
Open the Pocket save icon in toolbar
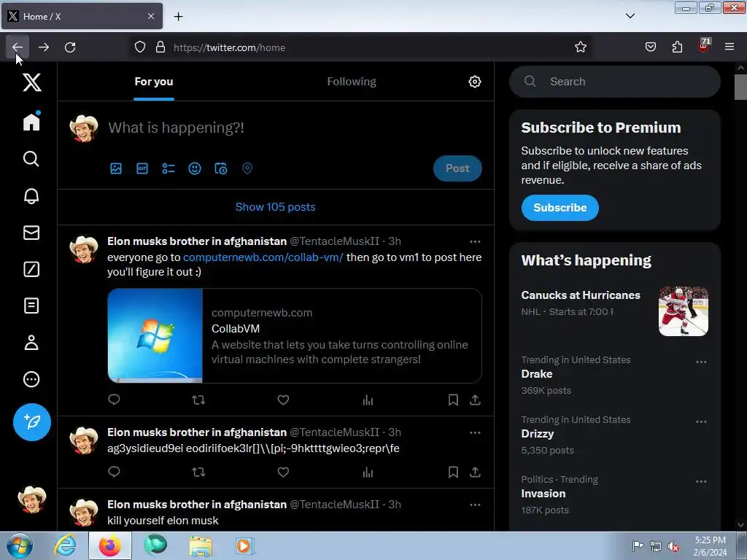[x=650, y=47]
